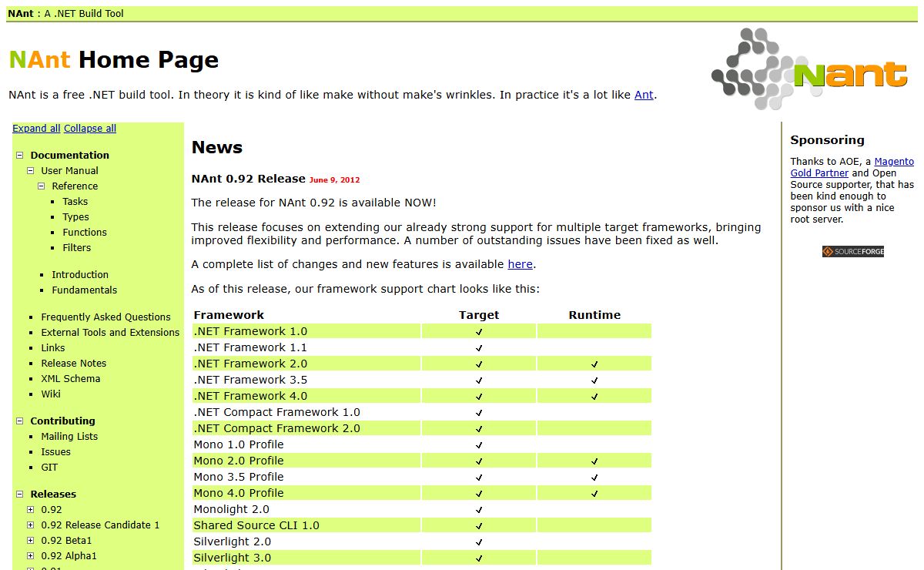
Task: Click the 'Mono 4.0 Profile' cell
Action: pos(306,493)
